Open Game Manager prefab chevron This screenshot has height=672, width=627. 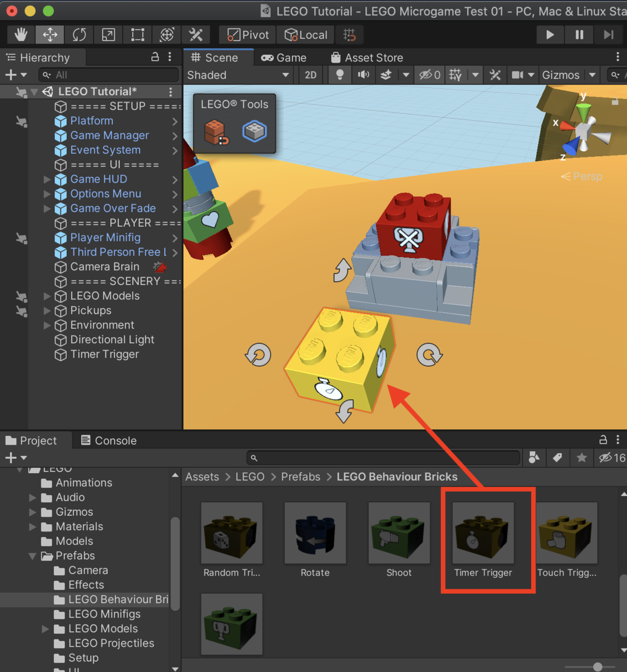click(175, 136)
